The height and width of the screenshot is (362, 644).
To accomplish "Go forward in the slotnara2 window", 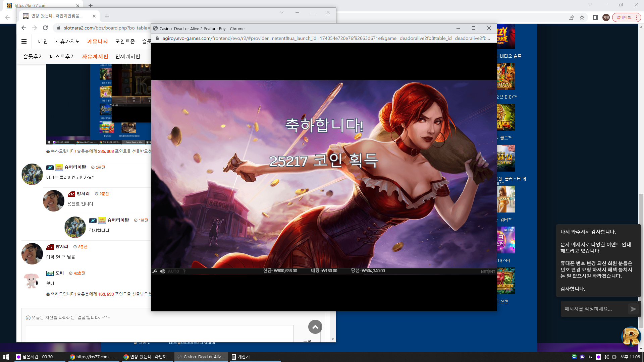I will pos(35,28).
